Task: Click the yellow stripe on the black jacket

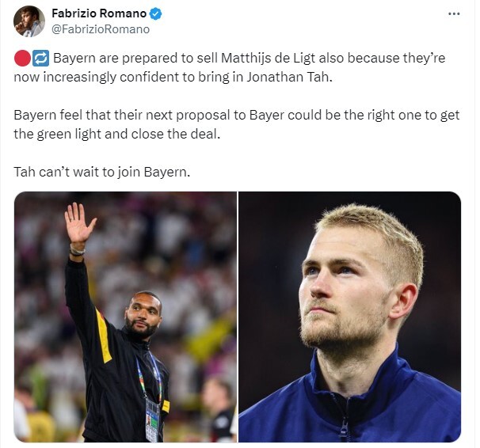Action: click(104, 336)
